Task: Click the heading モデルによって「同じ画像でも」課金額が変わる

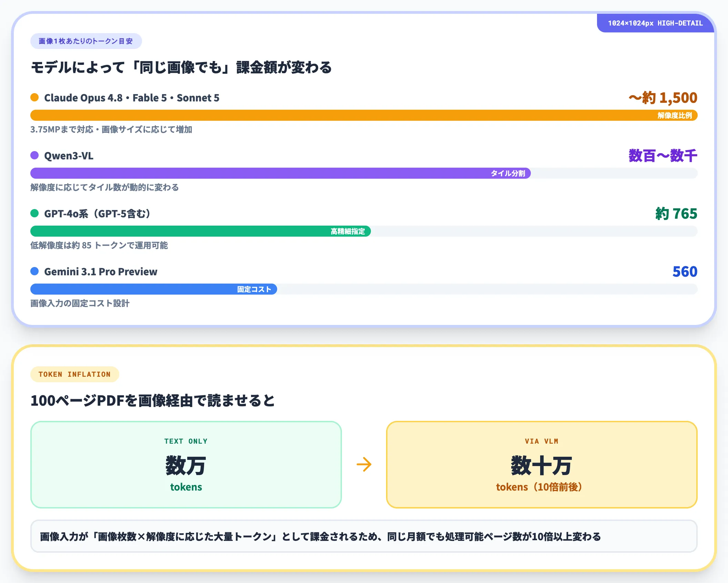Action: pos(181,67)
